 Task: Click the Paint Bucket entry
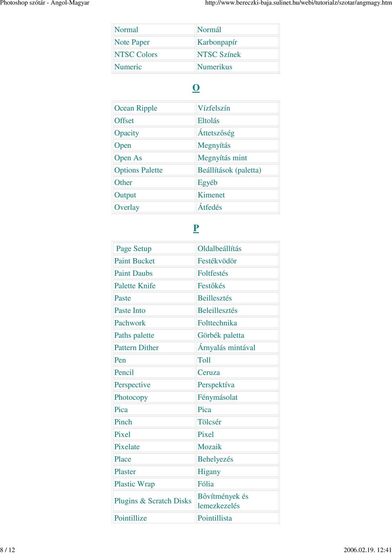[x=134, y=261]
